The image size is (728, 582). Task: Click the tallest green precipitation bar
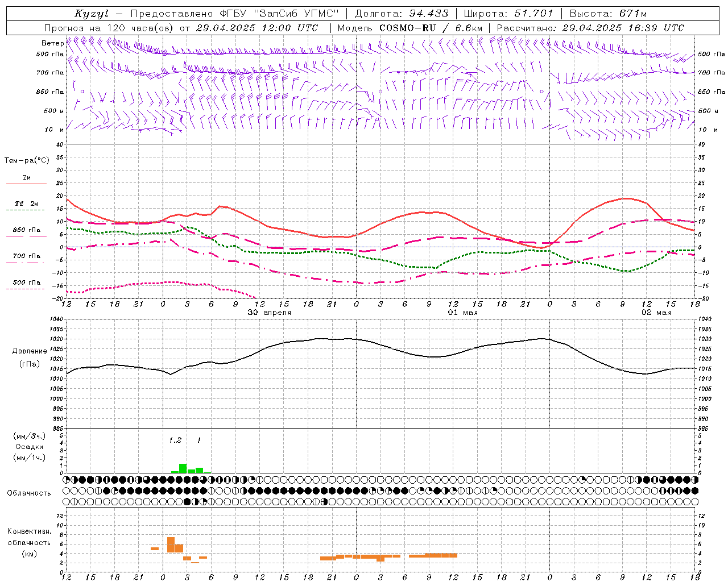click(183, 468)
